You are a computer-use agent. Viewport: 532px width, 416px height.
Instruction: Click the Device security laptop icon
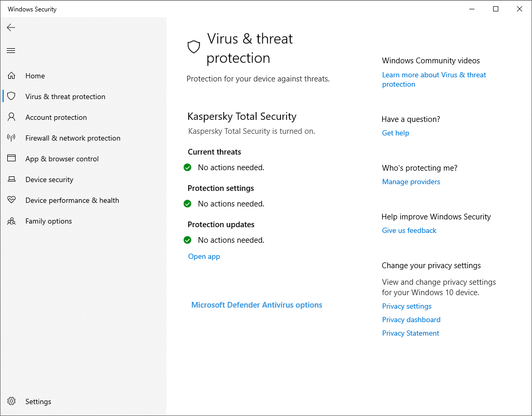click(x=11, y=179)
